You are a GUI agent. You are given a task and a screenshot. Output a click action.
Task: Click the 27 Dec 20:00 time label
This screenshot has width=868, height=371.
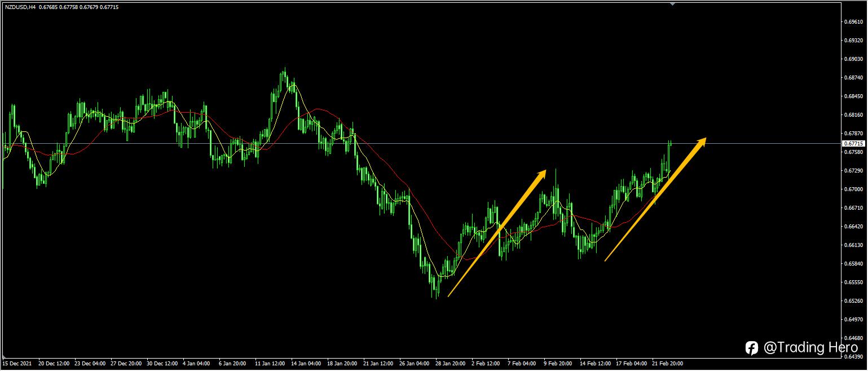pos(126,364)
